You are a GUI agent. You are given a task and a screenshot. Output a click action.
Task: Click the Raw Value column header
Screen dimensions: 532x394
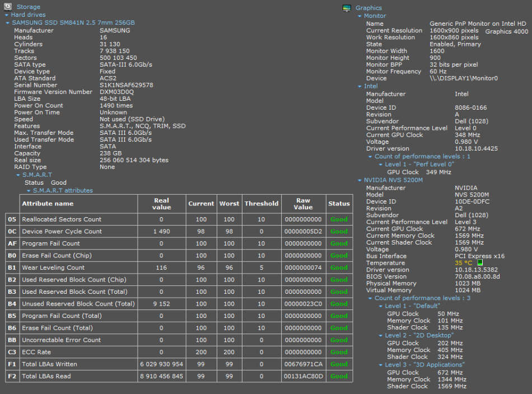pos(303,204)
